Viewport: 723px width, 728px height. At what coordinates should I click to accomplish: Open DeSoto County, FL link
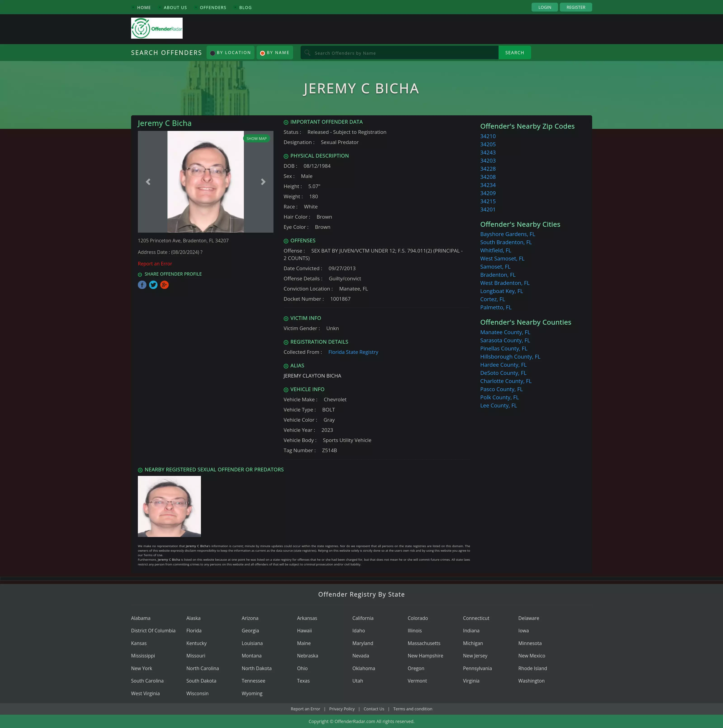503,373
